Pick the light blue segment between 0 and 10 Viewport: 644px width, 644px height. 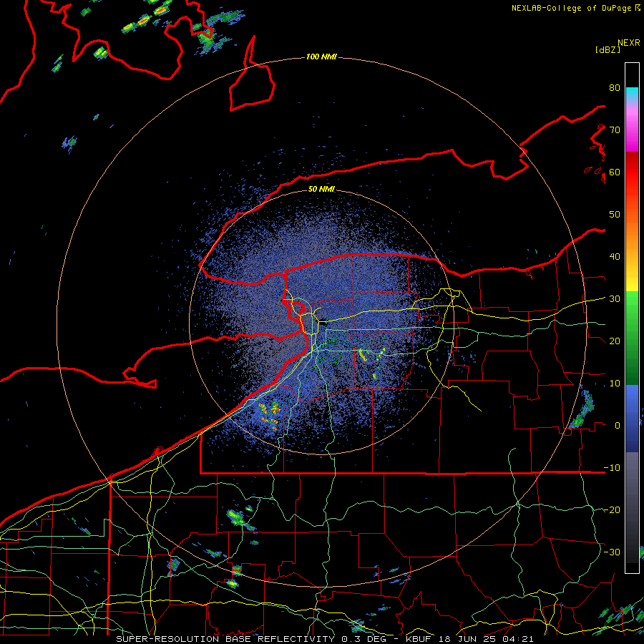[x=632, y=399]
